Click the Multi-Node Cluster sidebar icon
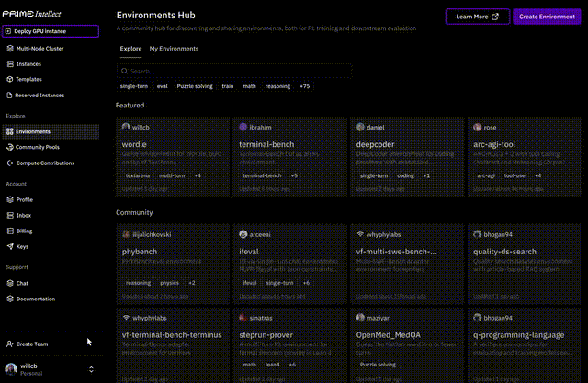This screenshot has height=383, width=588. click(10, 48)
